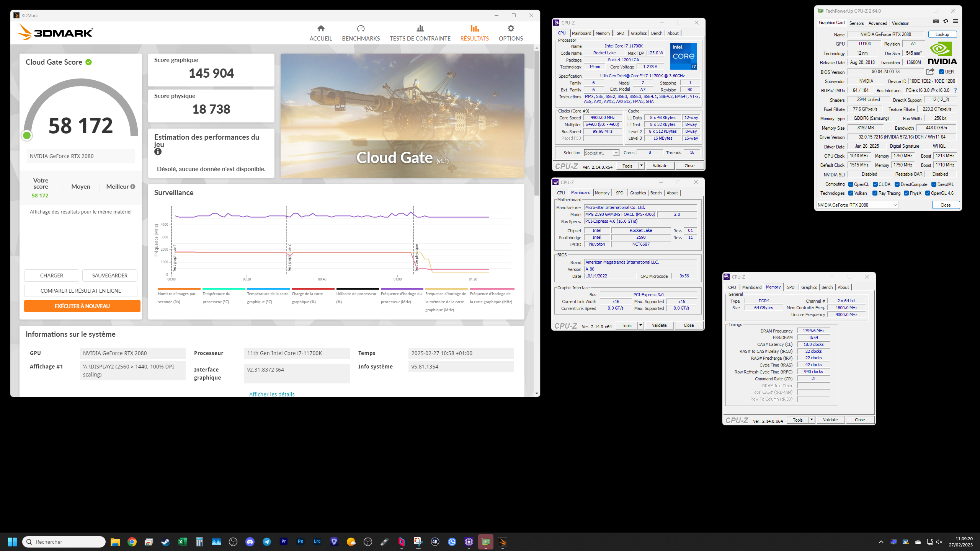Open the Afficher les détails link
980x551 pixels.
coord(272,394)
